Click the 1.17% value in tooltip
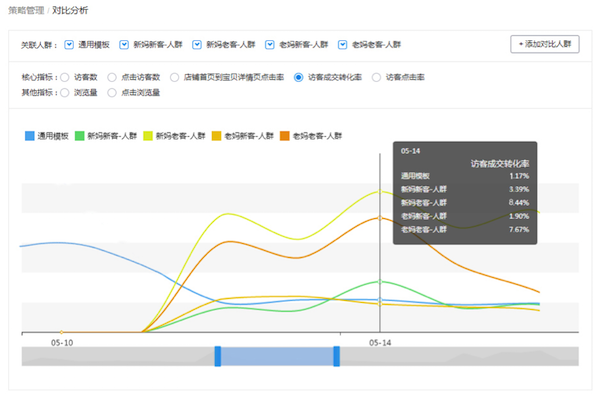 (519, 176)
